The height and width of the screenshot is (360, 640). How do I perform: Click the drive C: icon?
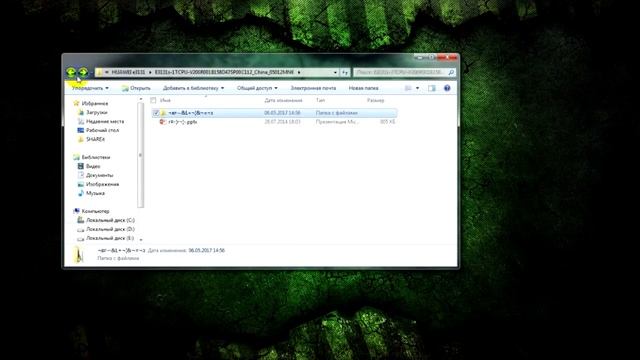tap(81, 220)
